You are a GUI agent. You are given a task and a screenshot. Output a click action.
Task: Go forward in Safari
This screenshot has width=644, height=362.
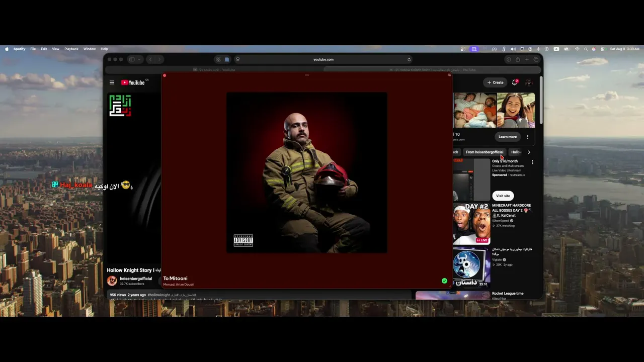click(x=159, y=59)
